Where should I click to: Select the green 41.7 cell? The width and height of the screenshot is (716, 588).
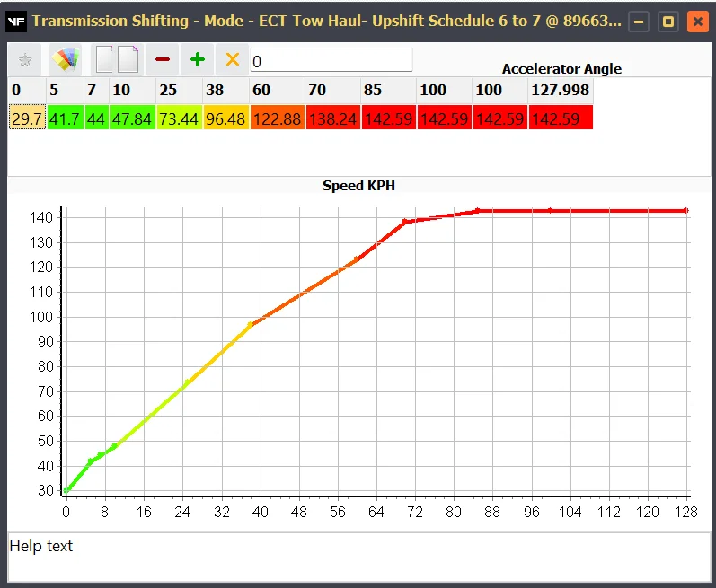point(65,118)
